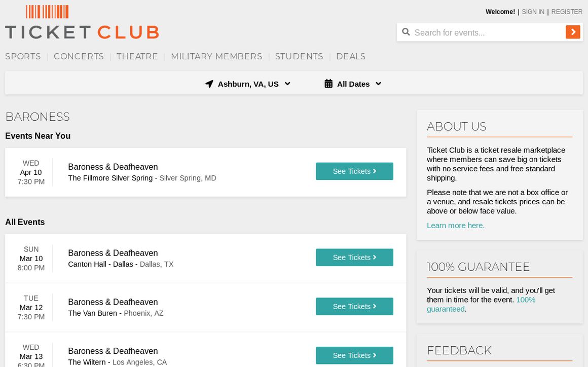Click the Sign In link
Viewport: 588px width, 367px height.
click(533, 12)
